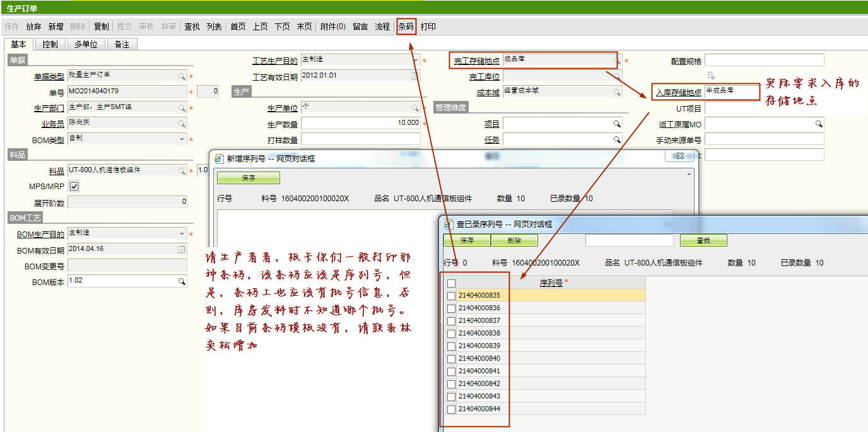Click the magnifier in the 项目 field

617,124
